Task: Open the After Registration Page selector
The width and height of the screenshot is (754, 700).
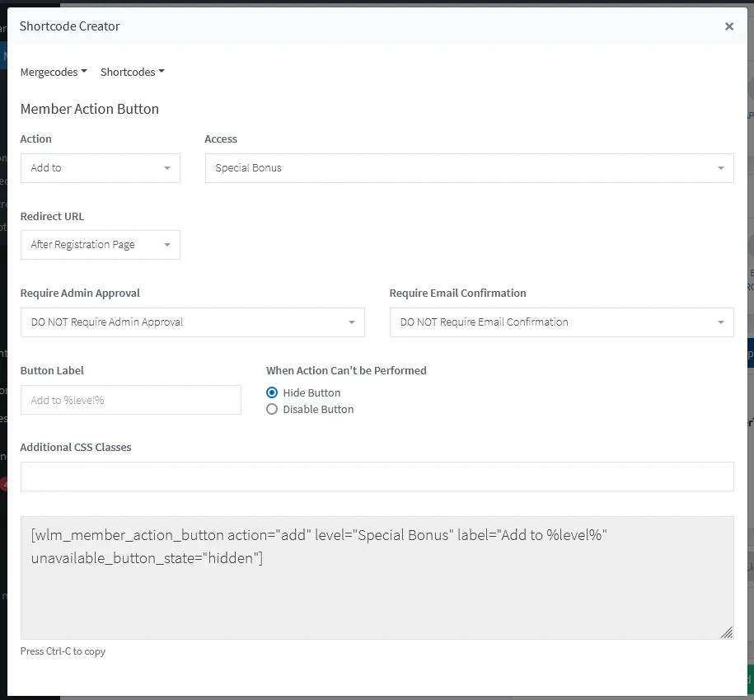Action: tap(100, 245)
